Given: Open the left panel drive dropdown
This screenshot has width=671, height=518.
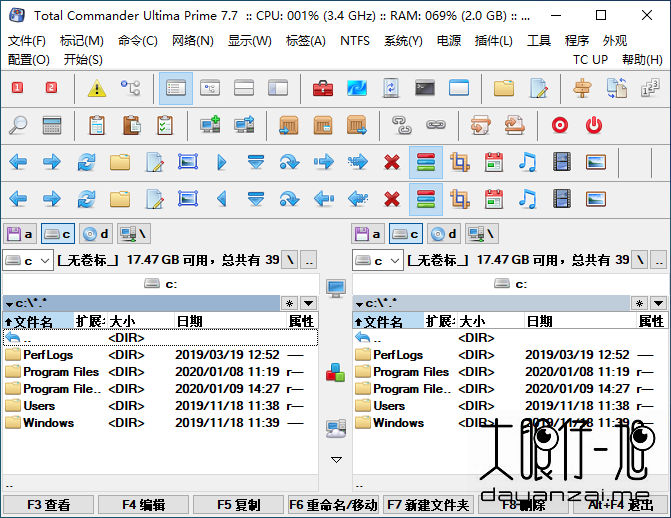Looking at the screenshot, I should click(x=28, y=260).
